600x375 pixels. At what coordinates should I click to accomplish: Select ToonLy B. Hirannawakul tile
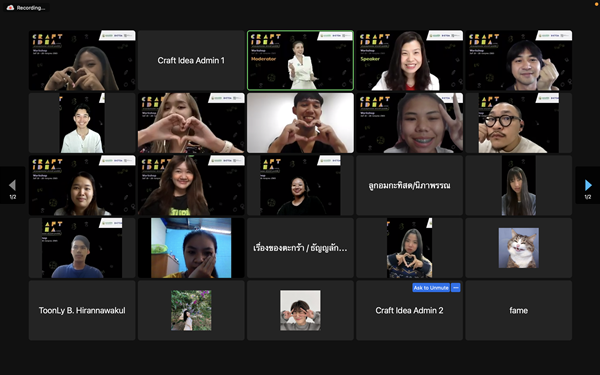tap(82, 310)
